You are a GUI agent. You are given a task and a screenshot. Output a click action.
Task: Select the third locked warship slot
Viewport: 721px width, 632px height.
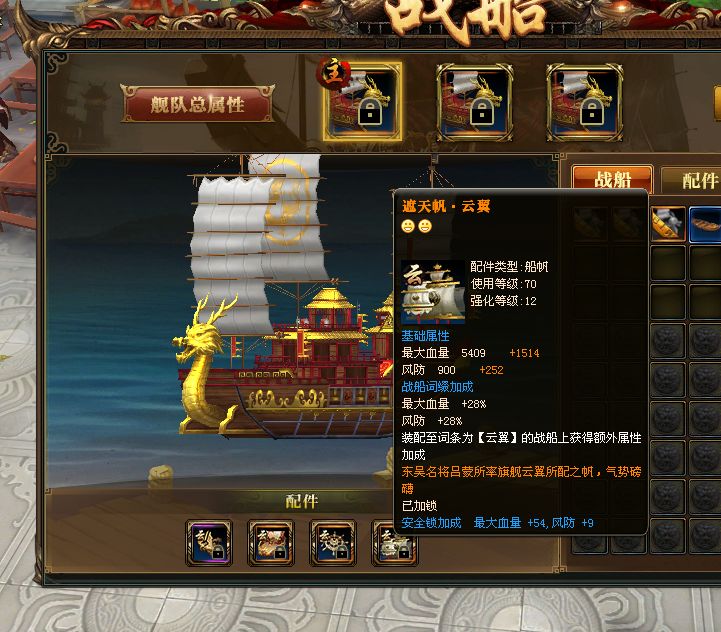(584, 102)
